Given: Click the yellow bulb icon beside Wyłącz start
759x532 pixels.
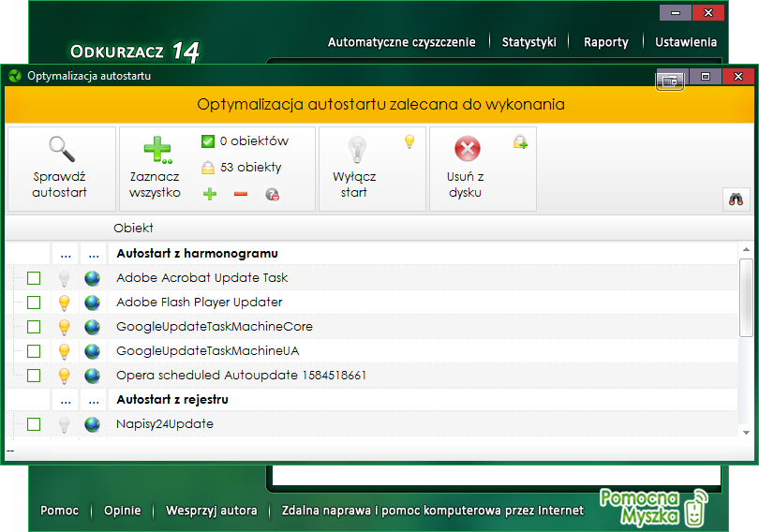Looking at the screenshot, I should [x=409, y=141].
